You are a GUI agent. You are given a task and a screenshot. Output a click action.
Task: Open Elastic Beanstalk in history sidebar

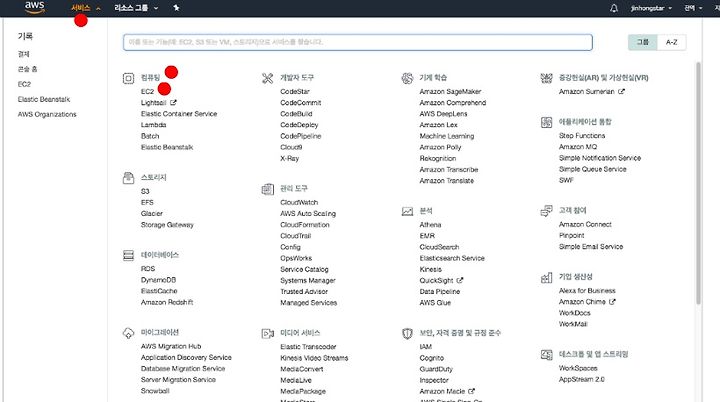point(44,99)
